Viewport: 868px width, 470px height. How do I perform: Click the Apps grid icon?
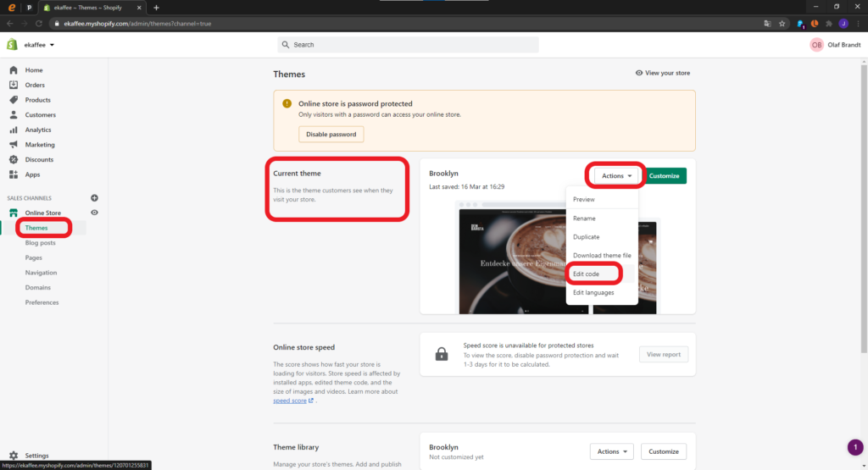14,174
